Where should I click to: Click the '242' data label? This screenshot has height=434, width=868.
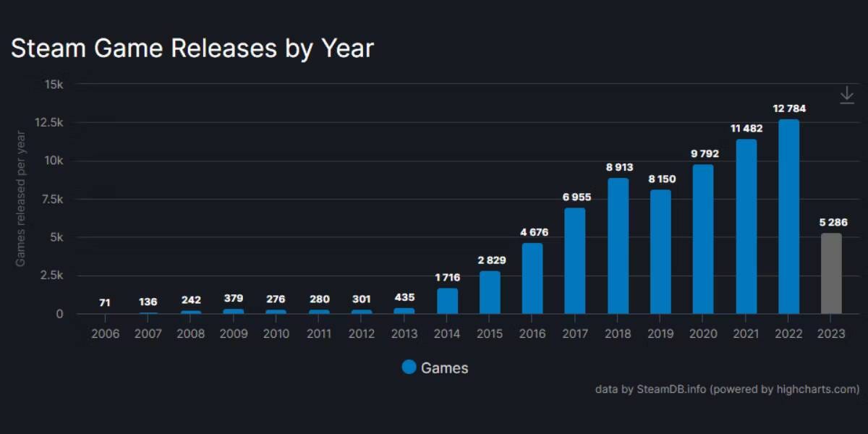pos(191,299)
